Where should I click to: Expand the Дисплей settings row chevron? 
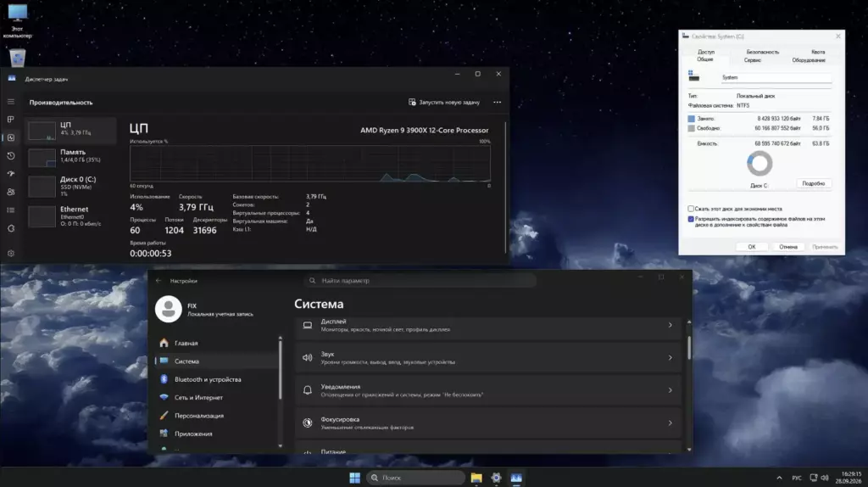coord(670,325)
